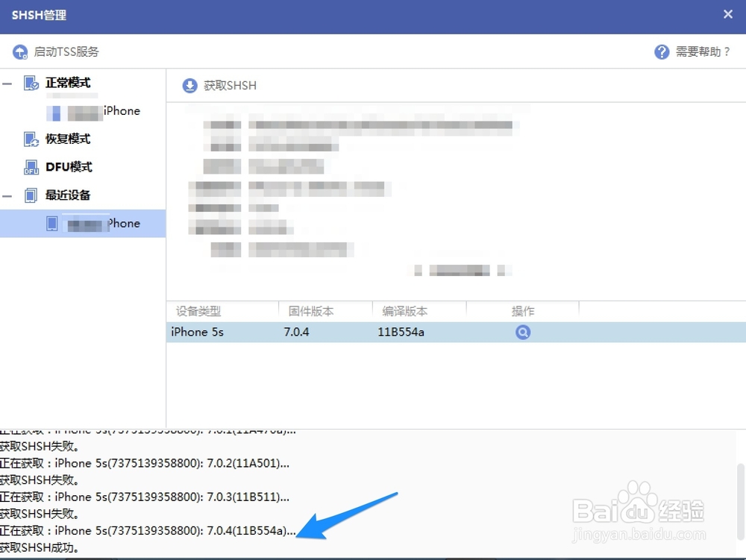746x560 pixels.
Task: Click the 正常模式 device icon
Action: 31,84
